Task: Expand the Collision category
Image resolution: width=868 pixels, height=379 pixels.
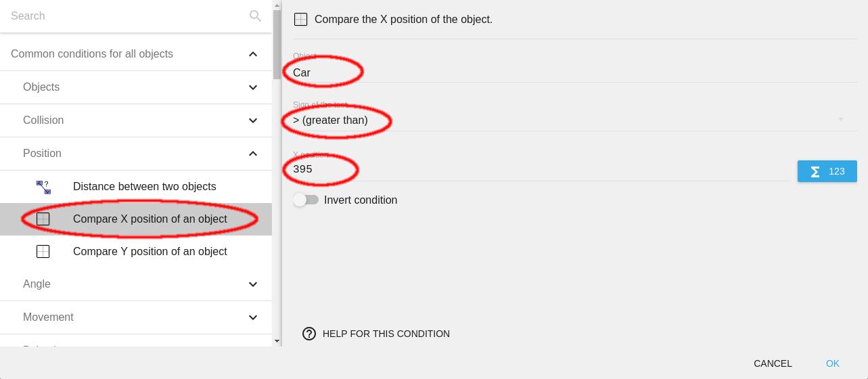Action: click(x=253, y=120)
